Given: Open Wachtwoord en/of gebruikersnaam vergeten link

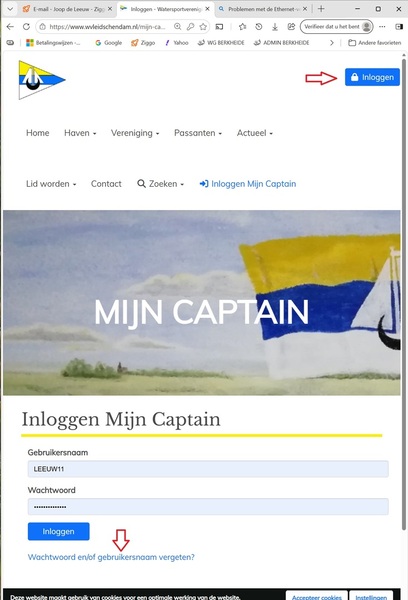Looking at the screenshot, I should click(111, 557).
